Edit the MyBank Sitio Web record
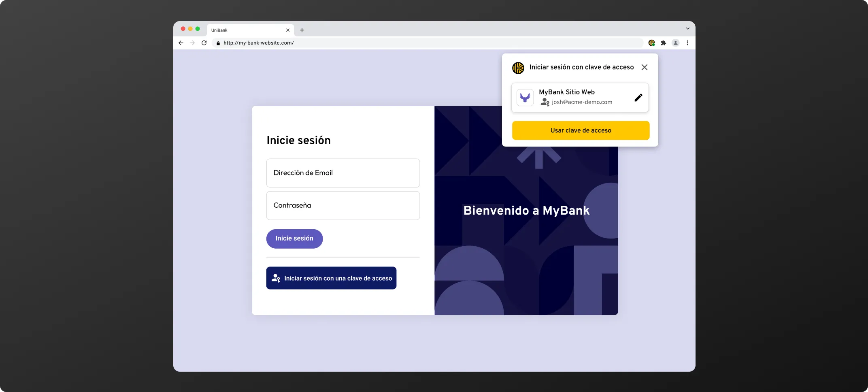Viewport: 868px width, 392px height. pyautogui.click(x=638, y=98)
